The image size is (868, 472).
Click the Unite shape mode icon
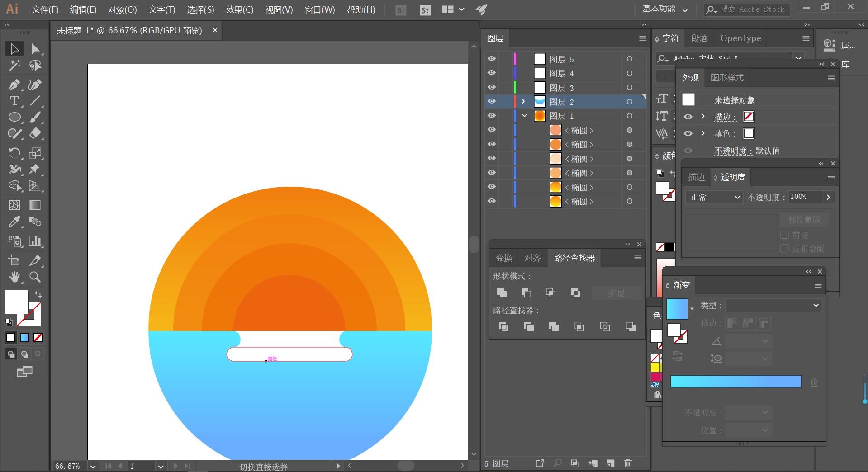pos(502,293)
